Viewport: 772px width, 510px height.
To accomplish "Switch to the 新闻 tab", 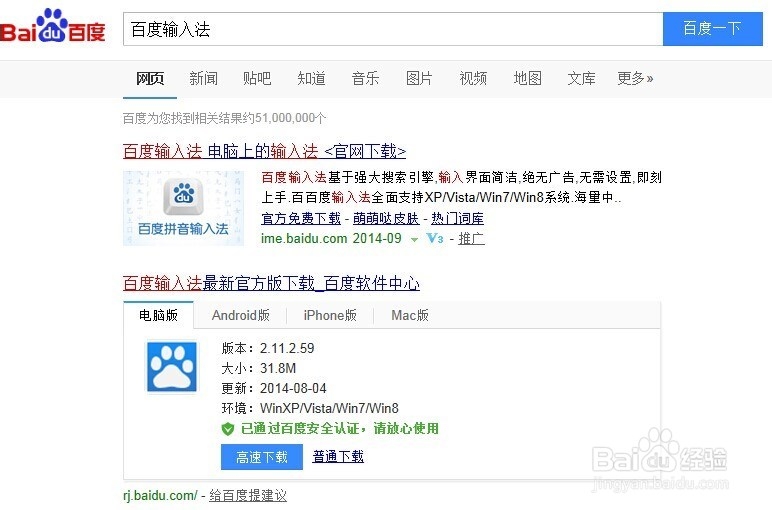I will (203, 78).
